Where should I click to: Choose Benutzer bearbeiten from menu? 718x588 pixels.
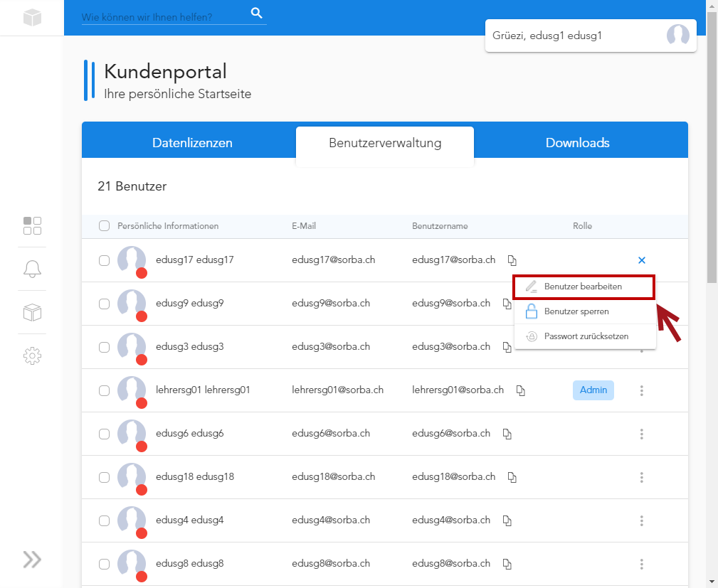[583, 287]
